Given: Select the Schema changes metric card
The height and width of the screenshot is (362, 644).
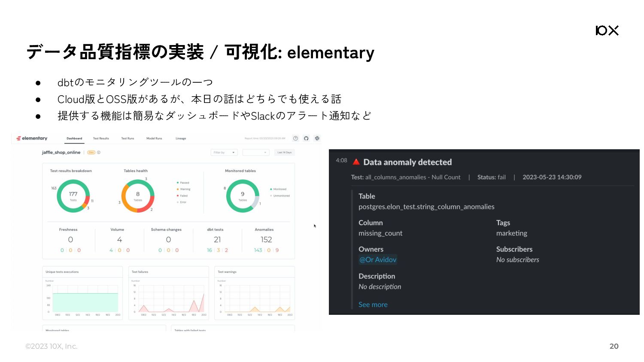Looking at the screenshot, I should coord(168,240).
